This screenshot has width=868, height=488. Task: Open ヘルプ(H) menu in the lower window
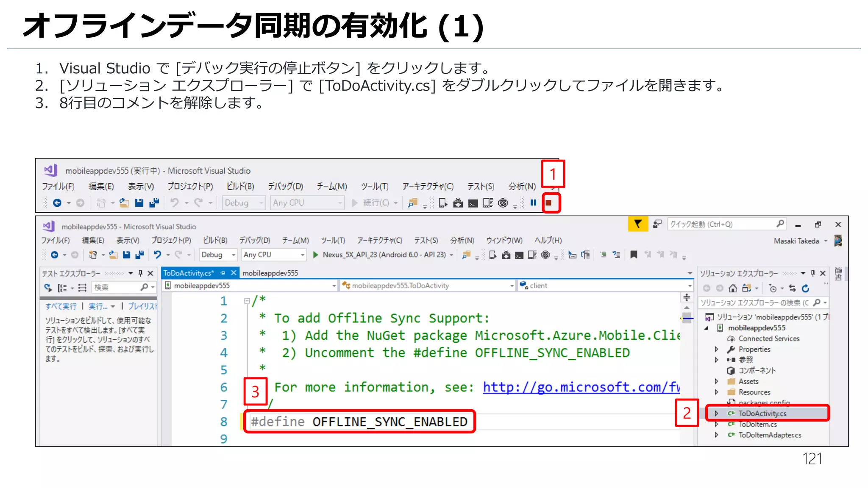pyautogui.click(x=548, y=240)
